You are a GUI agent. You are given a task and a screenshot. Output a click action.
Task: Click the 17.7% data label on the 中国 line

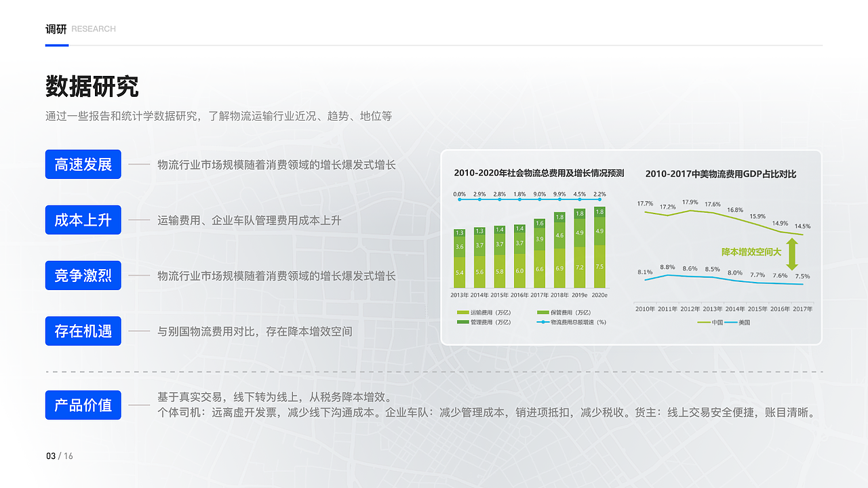click(x=645, y=203)
